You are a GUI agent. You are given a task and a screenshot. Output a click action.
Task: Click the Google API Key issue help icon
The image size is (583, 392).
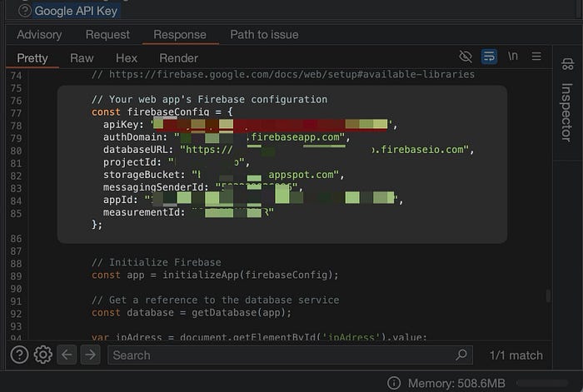pyautogui.click(x=25, y=11)
